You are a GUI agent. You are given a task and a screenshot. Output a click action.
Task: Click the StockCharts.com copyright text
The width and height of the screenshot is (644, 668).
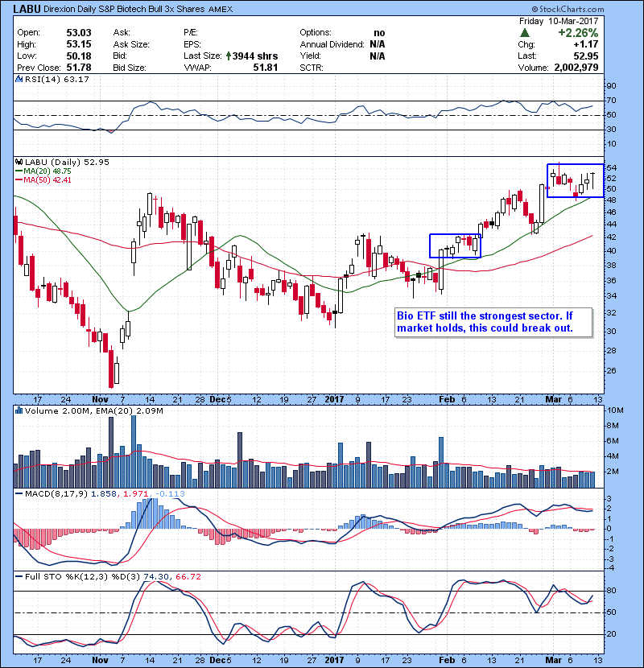coord(568,9)
